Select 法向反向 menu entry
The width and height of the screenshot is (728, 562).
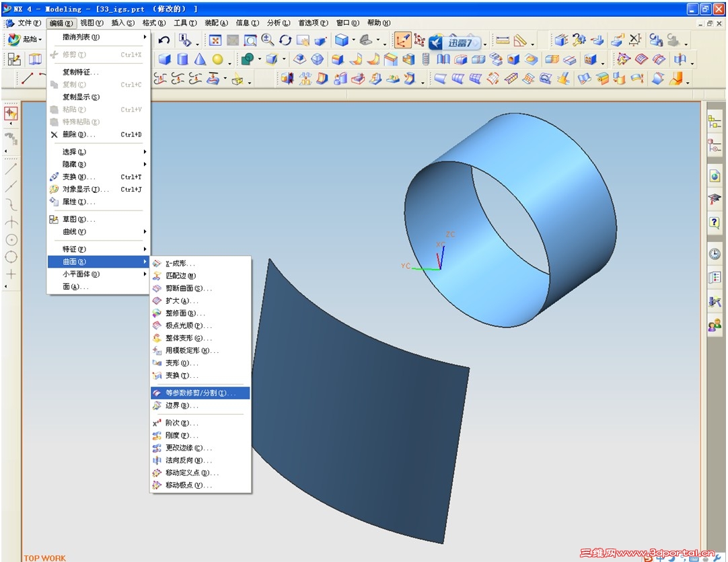pyautogui.click(x=200, y=460)
